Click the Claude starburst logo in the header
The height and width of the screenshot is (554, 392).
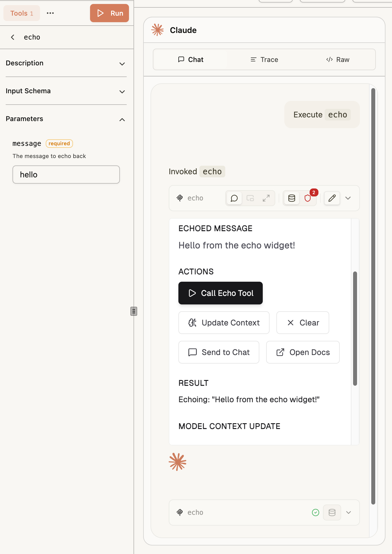click(158, 30)
